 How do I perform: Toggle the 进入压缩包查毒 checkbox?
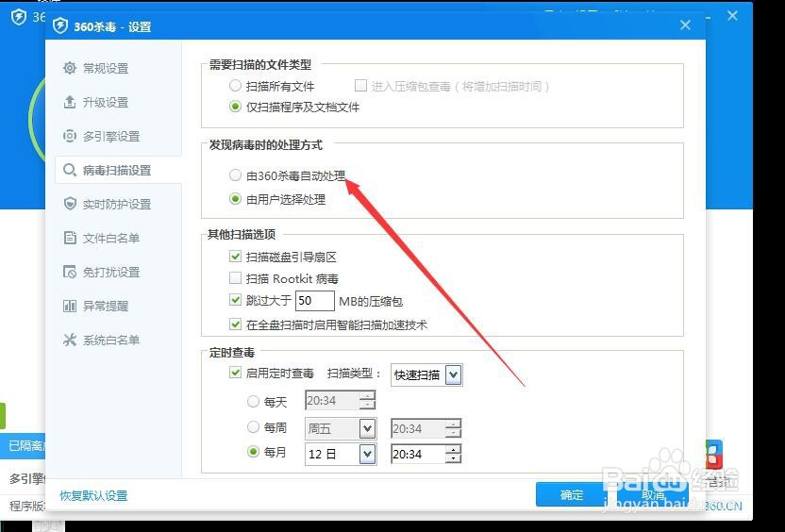pos(360,86)
